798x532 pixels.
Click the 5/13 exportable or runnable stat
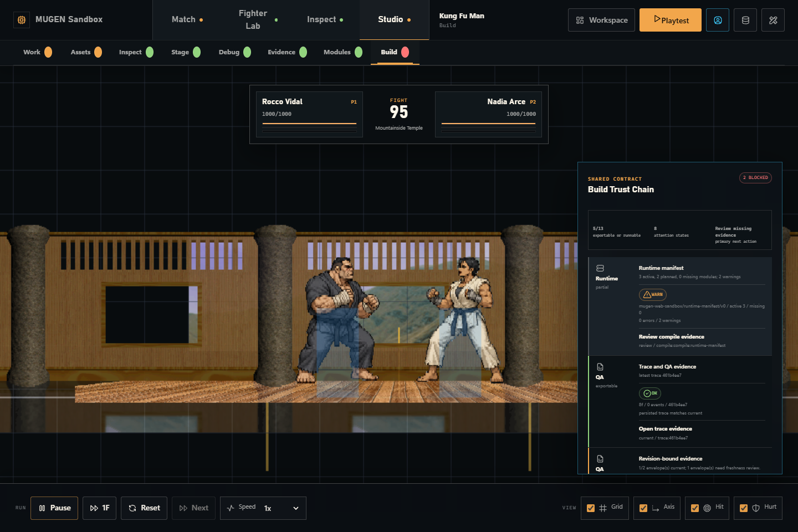pyautogui.click(x=616, y=232)
